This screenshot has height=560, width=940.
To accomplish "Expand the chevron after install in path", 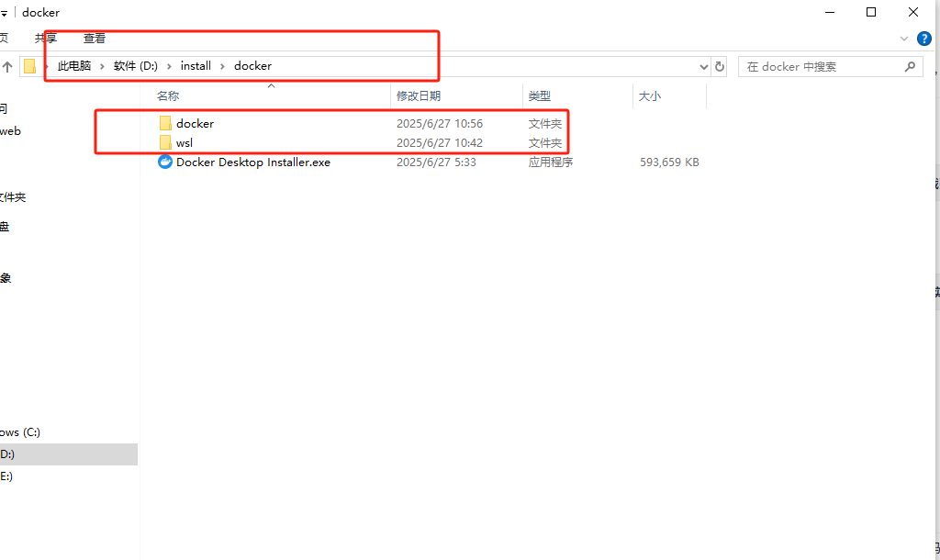I will point(222,66).
